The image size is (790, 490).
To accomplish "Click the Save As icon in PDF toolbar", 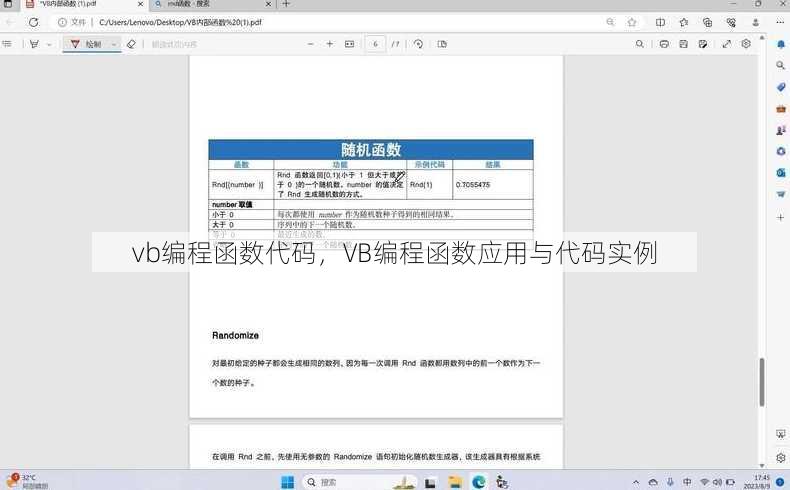I will 703,44.
